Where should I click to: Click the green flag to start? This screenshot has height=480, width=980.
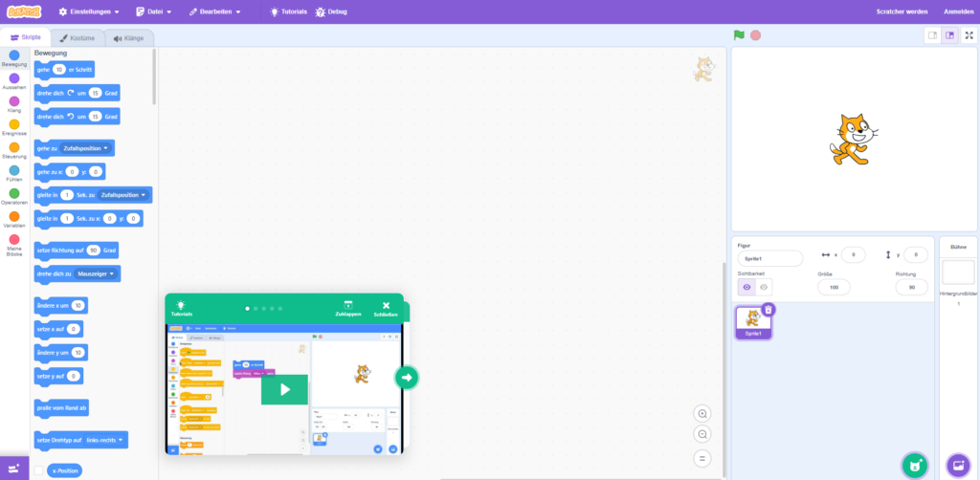point(739,35)
